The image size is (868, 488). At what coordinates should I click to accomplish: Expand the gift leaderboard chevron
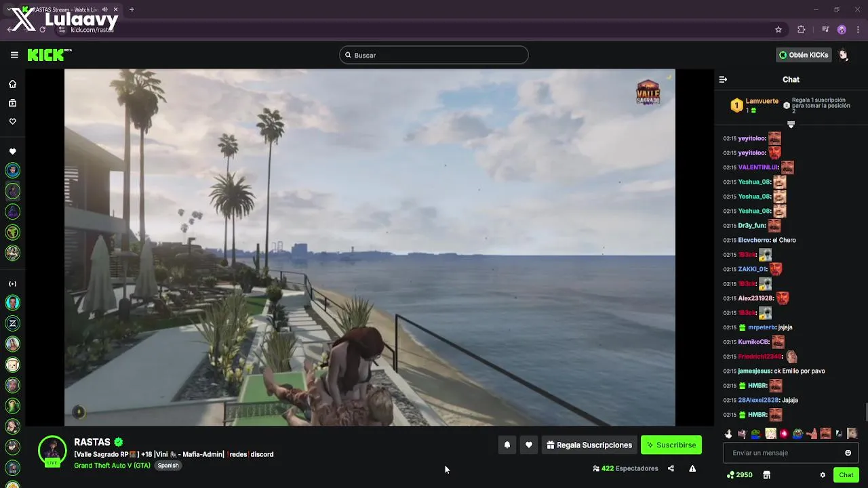[x=791, y=125]
